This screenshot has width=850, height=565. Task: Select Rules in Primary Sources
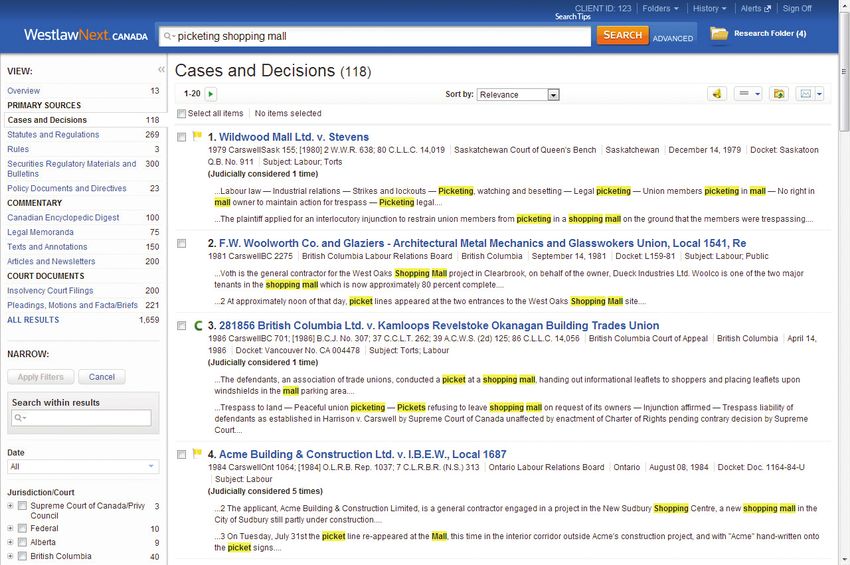tap(18, 149)
